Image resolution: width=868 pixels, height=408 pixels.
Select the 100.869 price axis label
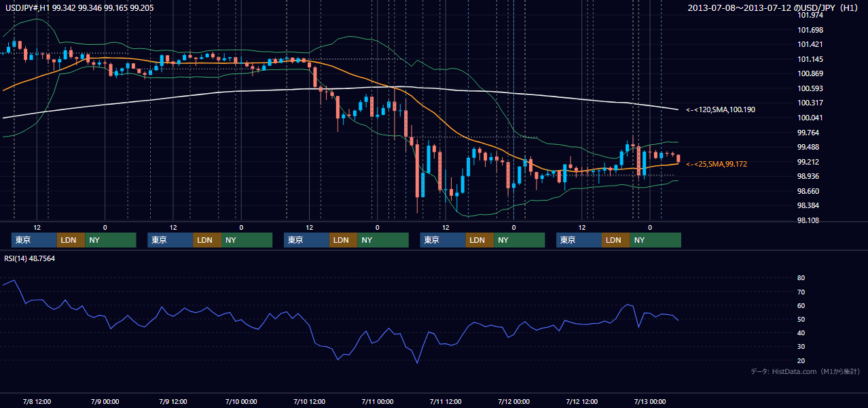[x=810, y=73]
